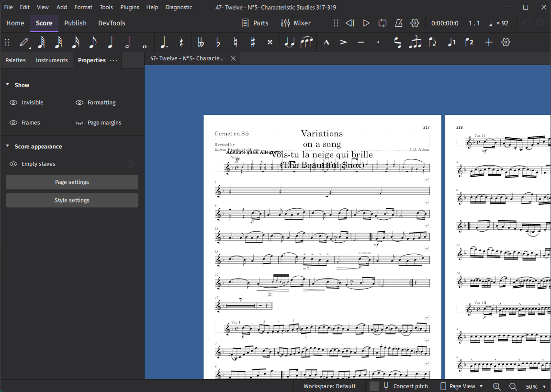Click the Style settings button
551x392 pixels.
pos(72,200)
